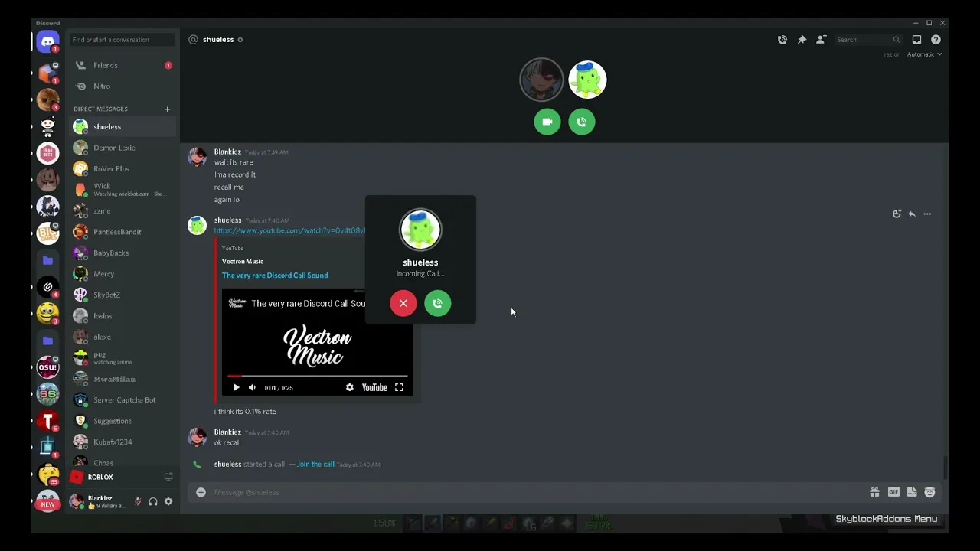Screen dimensions: 980x551
Task: Open the Friends tab
Action: (106, 66)
